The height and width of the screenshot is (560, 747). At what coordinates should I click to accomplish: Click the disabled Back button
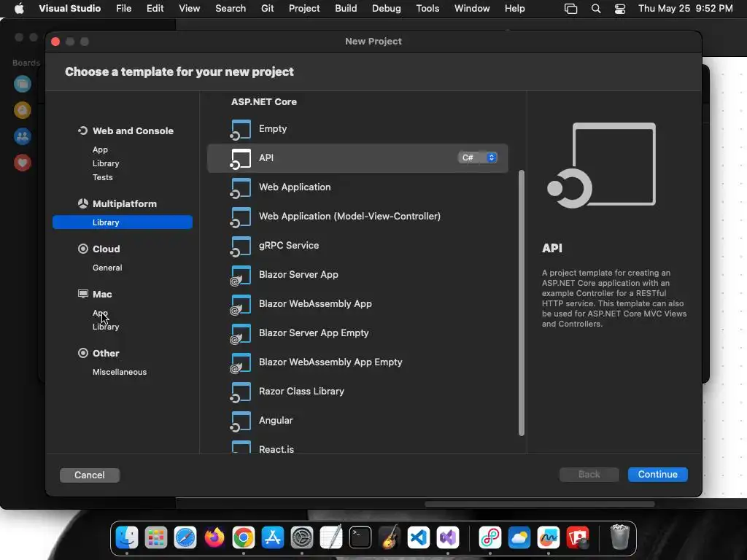tap(589, 474)
